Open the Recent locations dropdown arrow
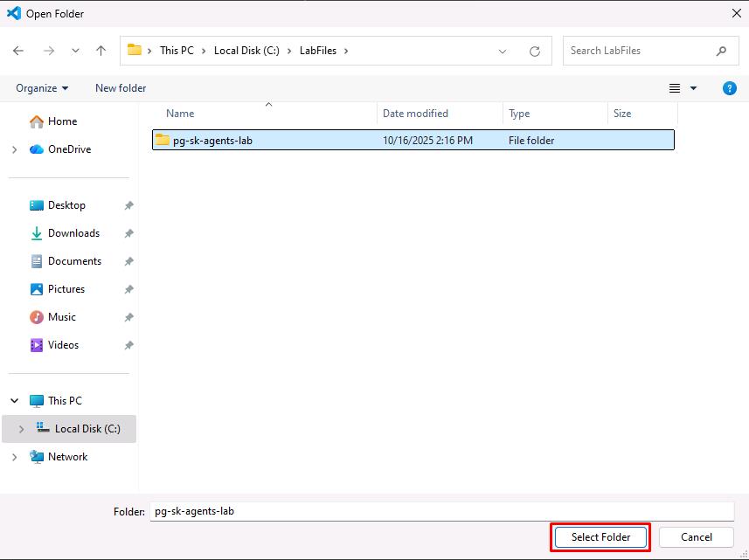The image size is (749, 560). [x=74, y=52]
